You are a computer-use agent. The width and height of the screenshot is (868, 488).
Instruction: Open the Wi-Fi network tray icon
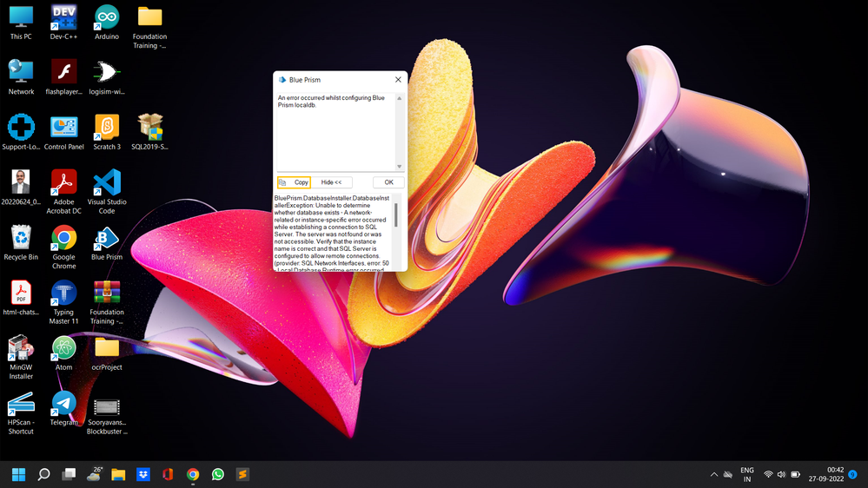(x=768, y=474)
